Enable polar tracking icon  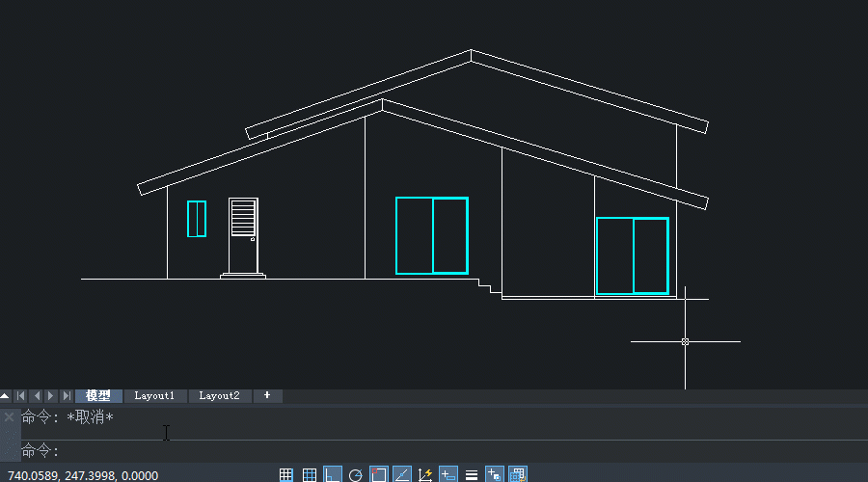(x=356, y=474)
